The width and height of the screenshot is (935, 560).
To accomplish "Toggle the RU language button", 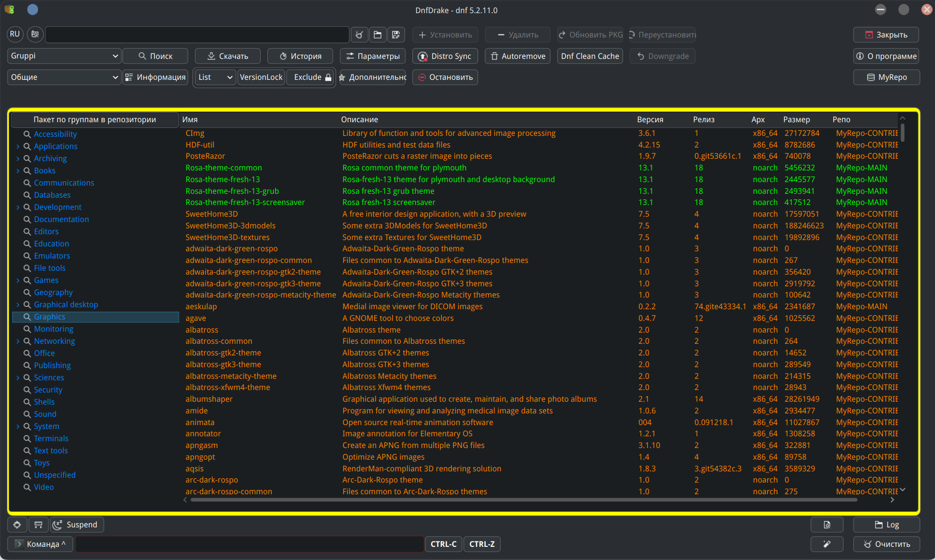I will (x=15, y=34).
